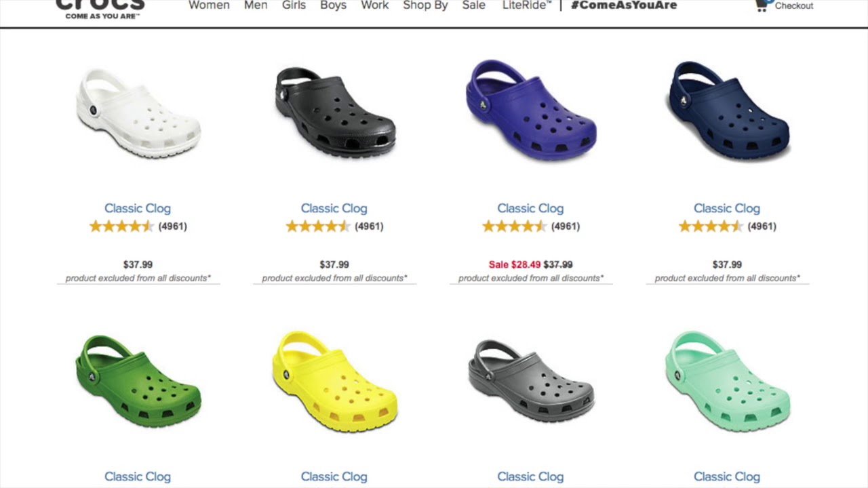Open the Shop By menu
868x488 pixels.
425,5
